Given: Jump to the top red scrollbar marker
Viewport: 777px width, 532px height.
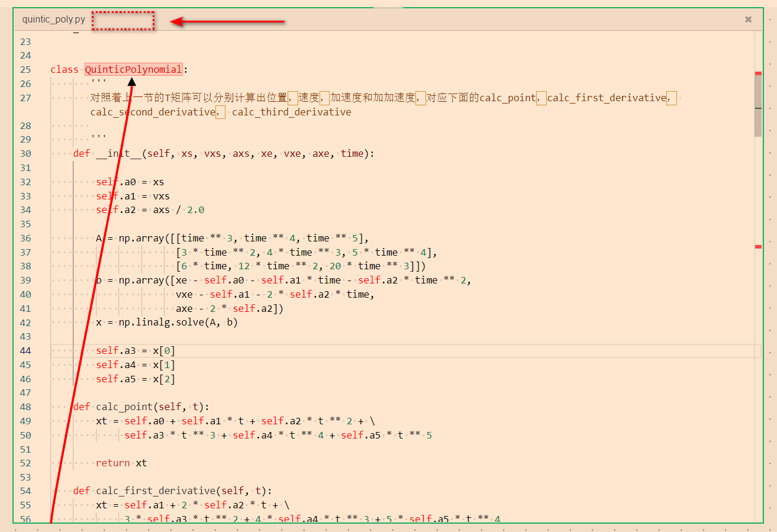Looking at the screenshot, I should (758, 73).
